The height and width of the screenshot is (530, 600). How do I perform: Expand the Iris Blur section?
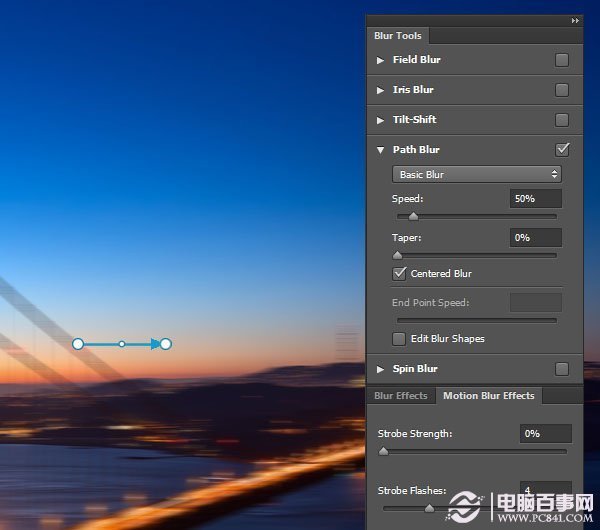[380, 90]
